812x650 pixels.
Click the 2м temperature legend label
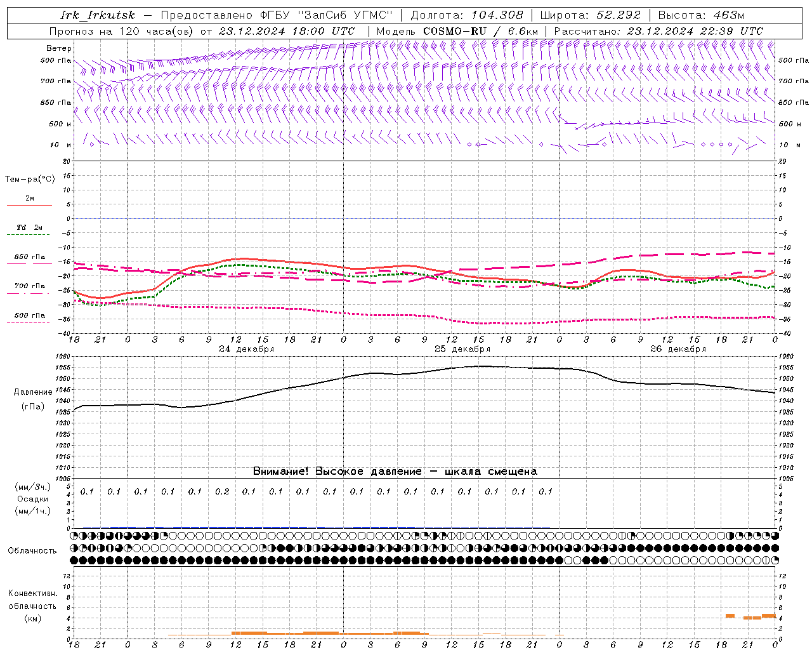click(30, 198)
